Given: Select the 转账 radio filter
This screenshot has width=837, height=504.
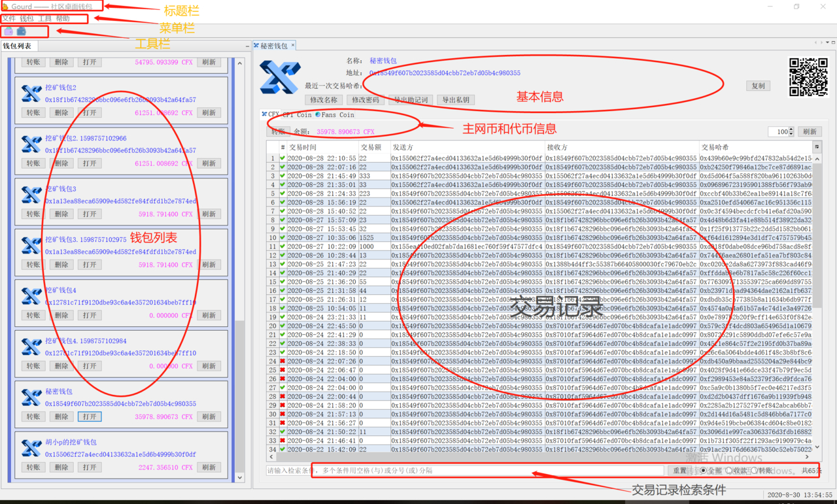Looking at the screenshot, I should 754,471.
